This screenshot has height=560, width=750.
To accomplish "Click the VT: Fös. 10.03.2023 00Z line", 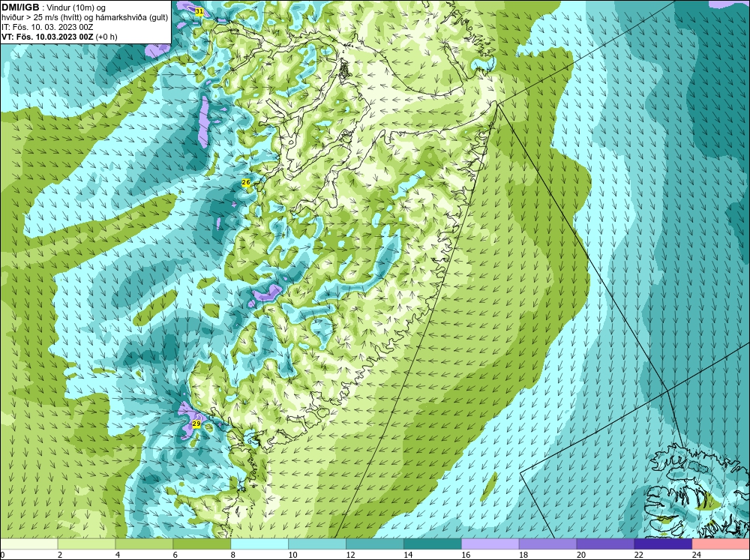I will tap(58, 37).
